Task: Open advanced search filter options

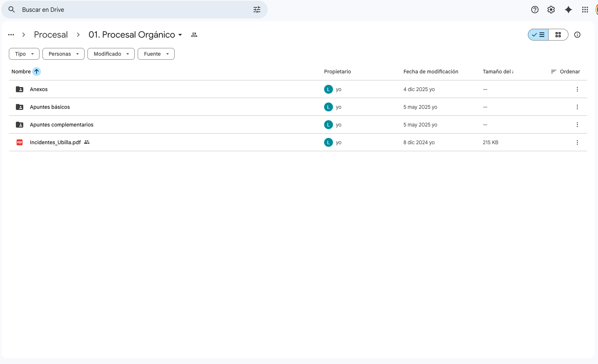Action: 257,10
